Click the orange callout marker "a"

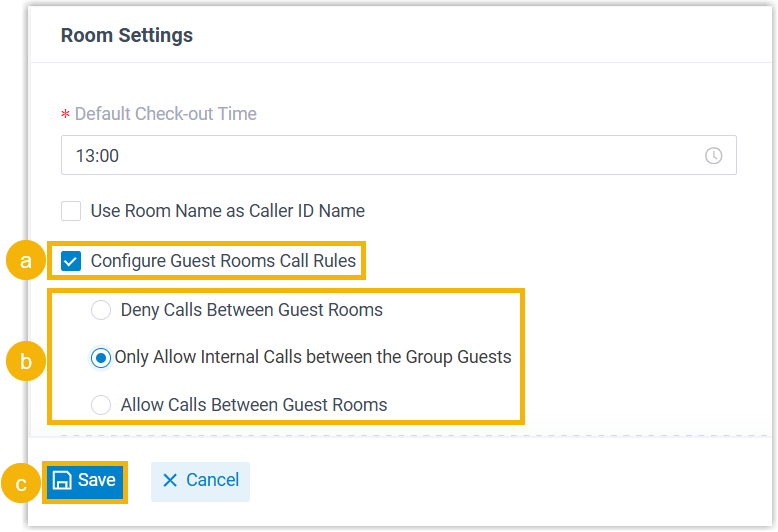point(26,262)
